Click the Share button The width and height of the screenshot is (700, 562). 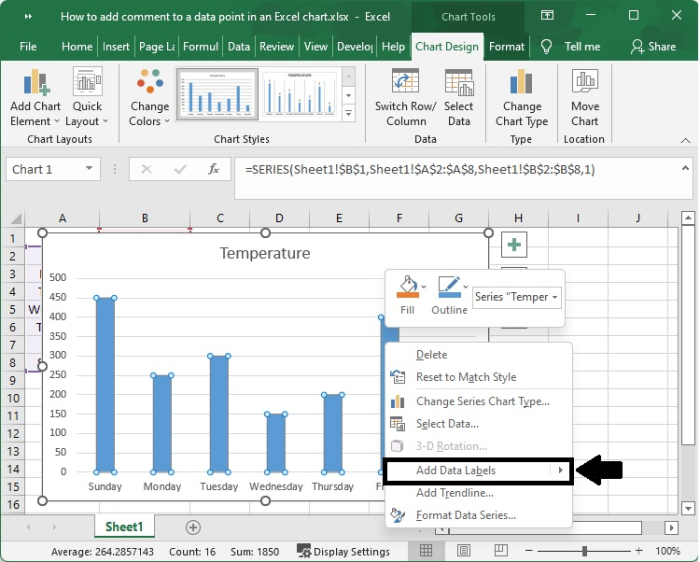pos(653,46)
